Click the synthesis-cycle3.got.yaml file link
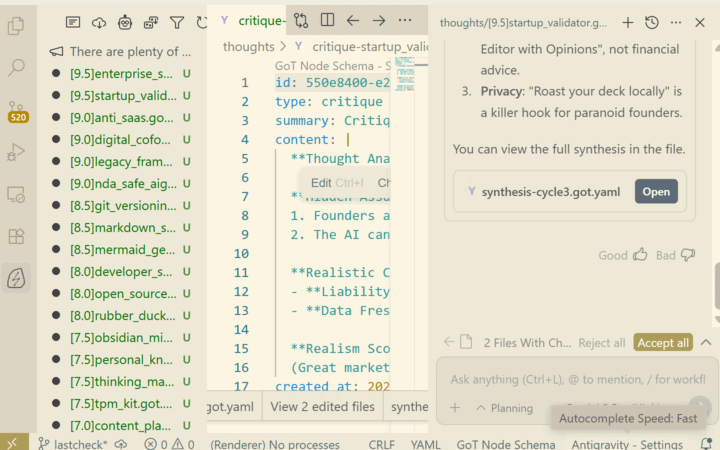 pos(550,192)
